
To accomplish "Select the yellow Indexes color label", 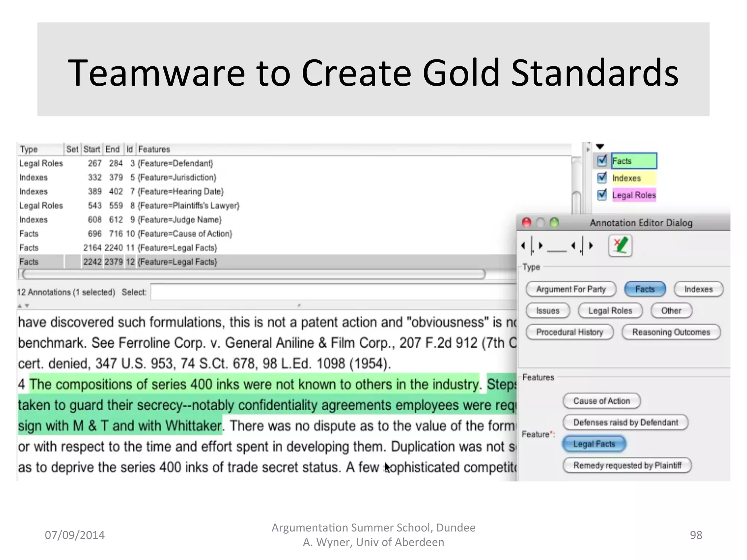I will coord(634,178).
